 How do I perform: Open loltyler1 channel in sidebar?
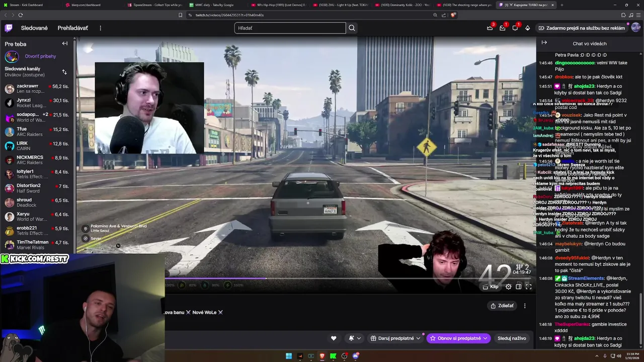point(37,174)
